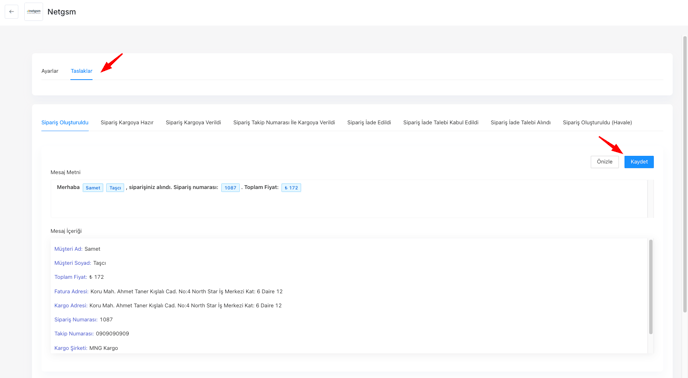
Task: Save the template with Kaydet
Action: [639, 162]
